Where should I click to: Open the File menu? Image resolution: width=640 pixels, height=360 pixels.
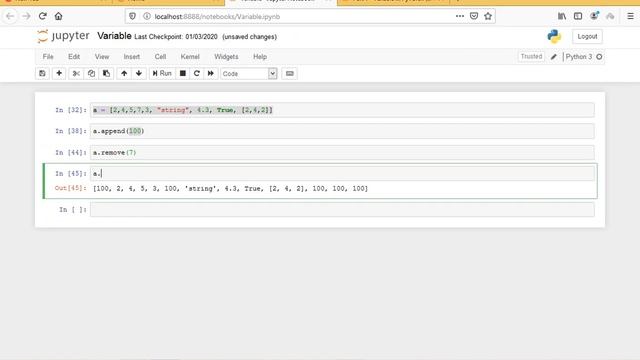(48, 57)
